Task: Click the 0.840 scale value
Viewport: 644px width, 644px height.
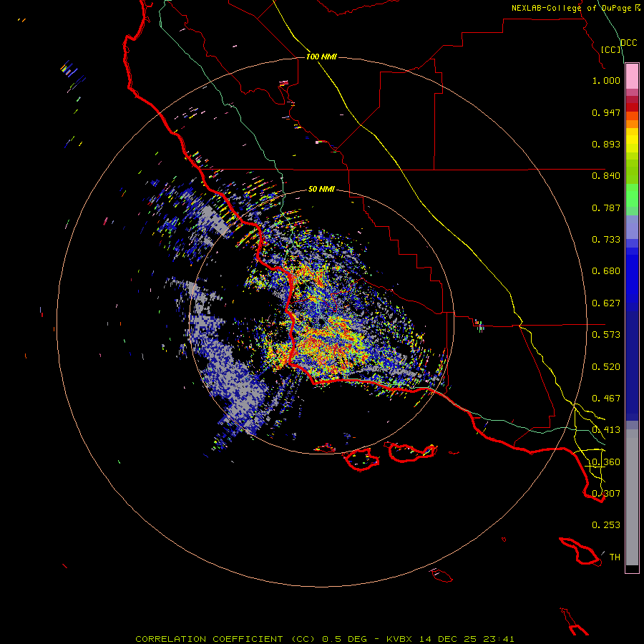Action: click(x=606, y=176)
